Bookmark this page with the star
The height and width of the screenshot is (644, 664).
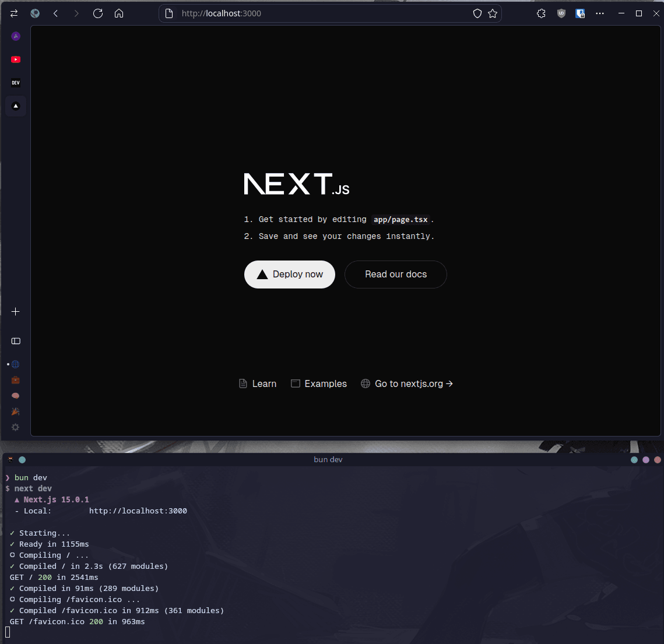pos(493,13)
